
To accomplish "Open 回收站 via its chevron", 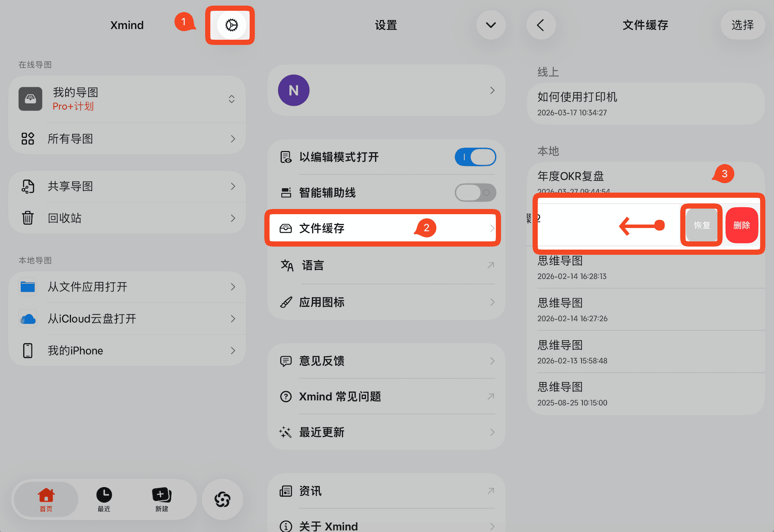I will (233, 218).
